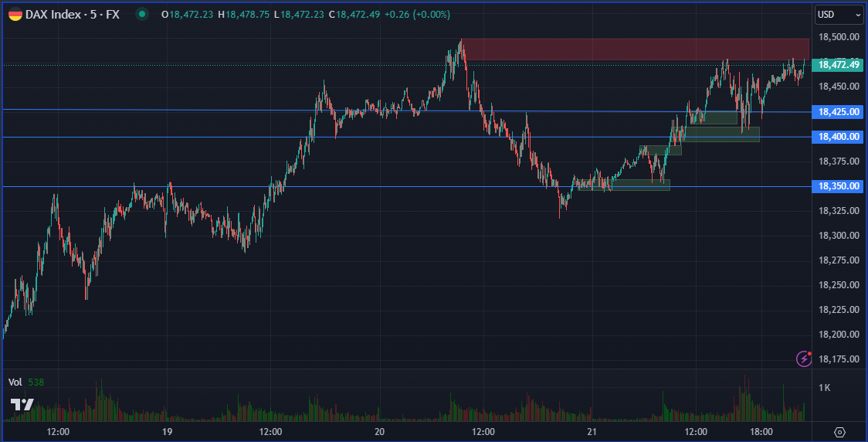Click the high price H18,478.75

pos(243,15)
